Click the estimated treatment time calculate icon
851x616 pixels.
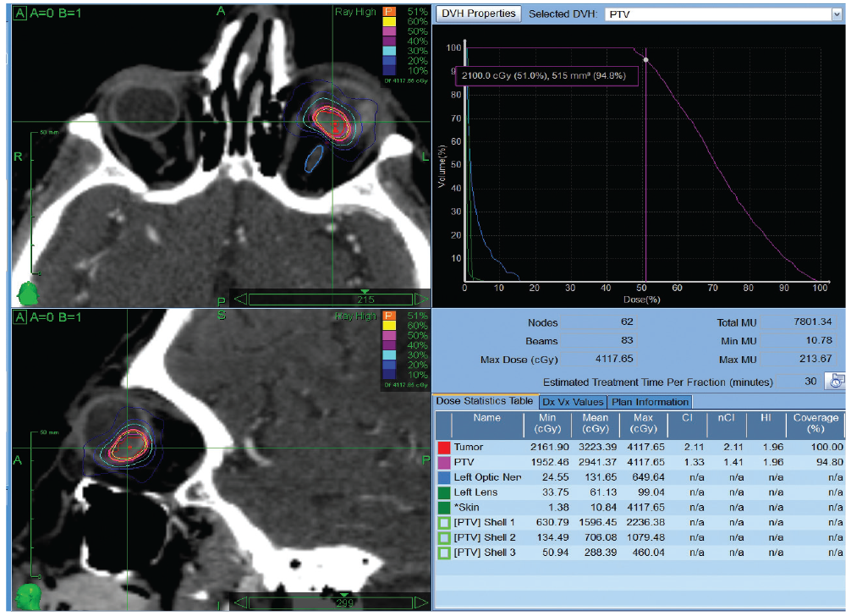point(835,381)
